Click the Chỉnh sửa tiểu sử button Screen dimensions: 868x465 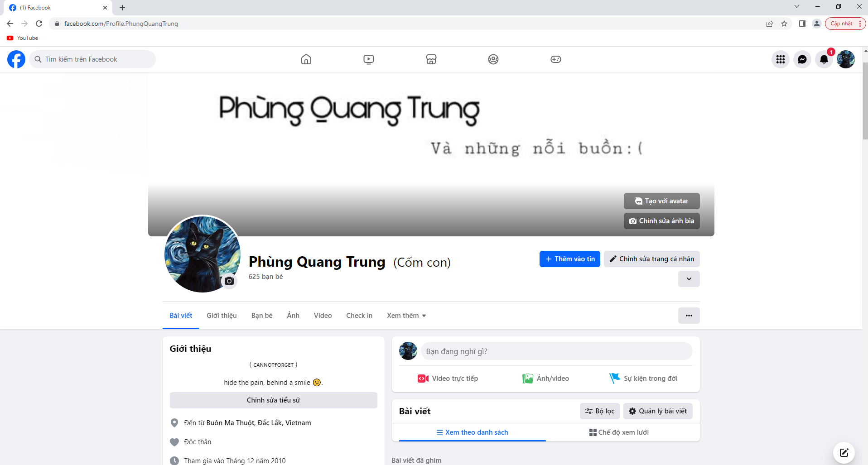tap(274, 400)
